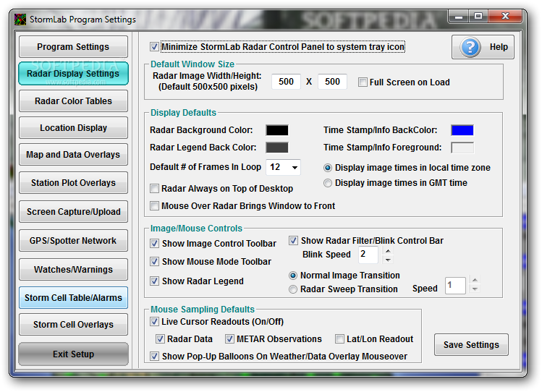Pick Radar Legend Back Color gray swatch
The image size is (542, 392).
pyautogui.click(x=277, y=148)
